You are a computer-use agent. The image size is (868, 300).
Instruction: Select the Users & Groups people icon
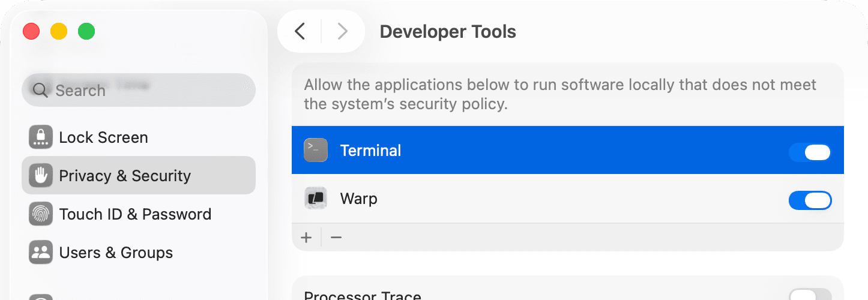(x=41, y=253)
